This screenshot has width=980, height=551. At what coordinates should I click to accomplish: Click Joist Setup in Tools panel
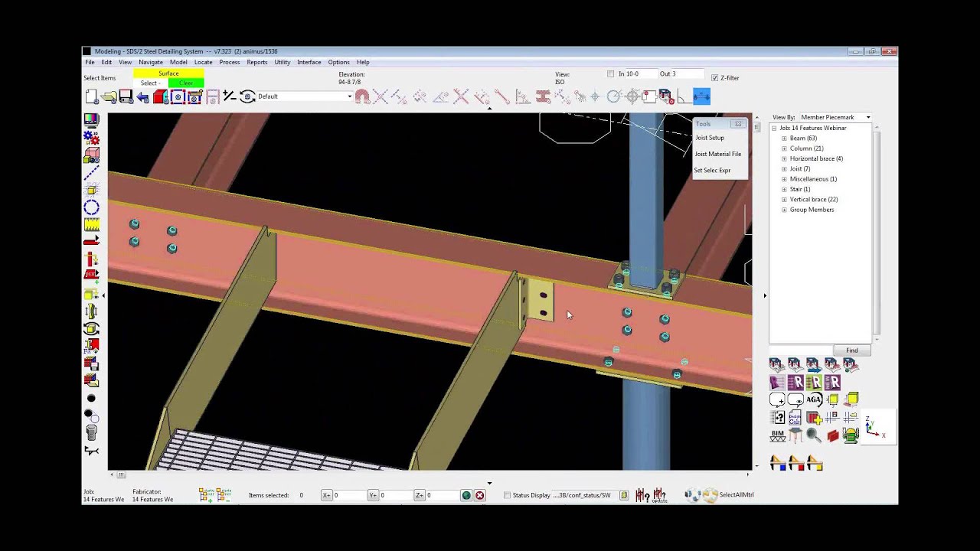710,138
